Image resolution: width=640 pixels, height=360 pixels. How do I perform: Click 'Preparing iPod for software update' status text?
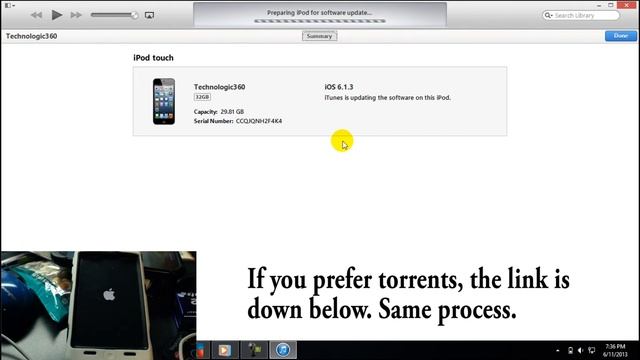320,13
